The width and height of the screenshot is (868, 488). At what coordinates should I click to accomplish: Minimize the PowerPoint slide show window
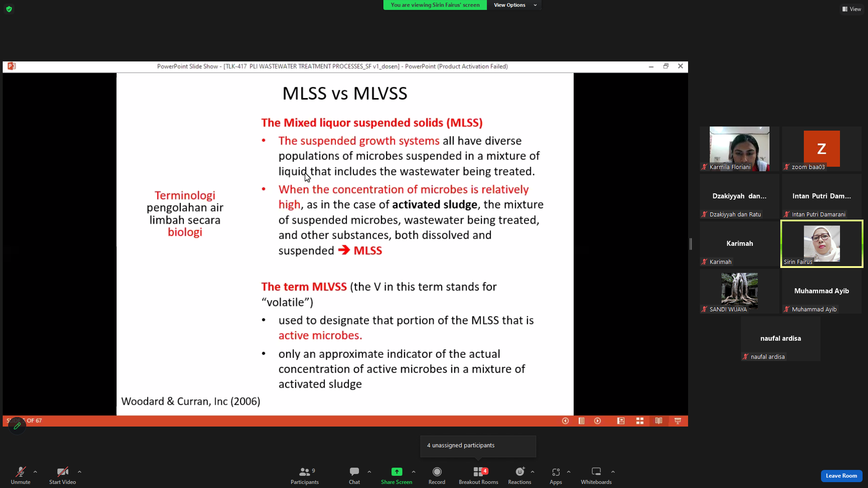point(651,66)
